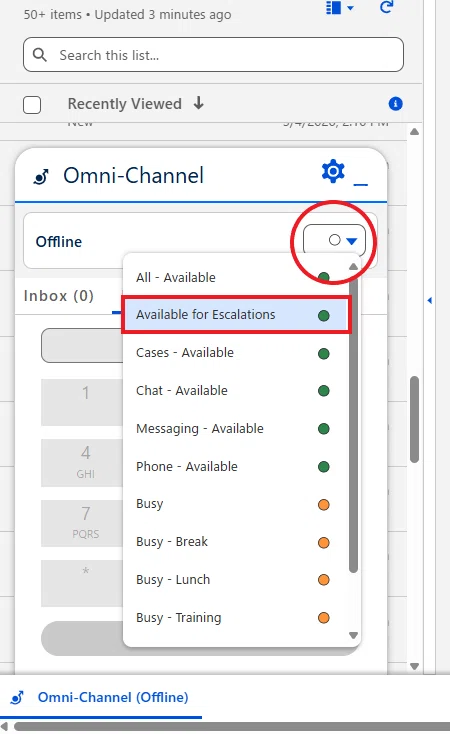450x734 pixels.
Task: Minimize the Omni-Channel panel
Action: coord(361,184)
